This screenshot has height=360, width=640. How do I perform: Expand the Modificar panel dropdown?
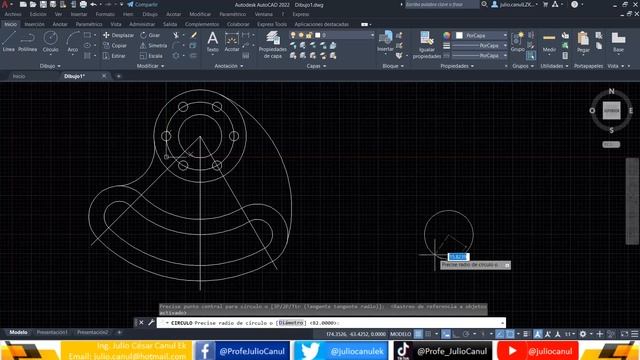(150, 66)
